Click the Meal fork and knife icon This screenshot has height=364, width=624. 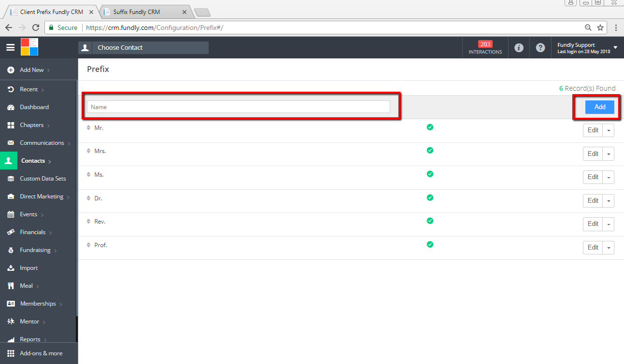tap(11, 286)
